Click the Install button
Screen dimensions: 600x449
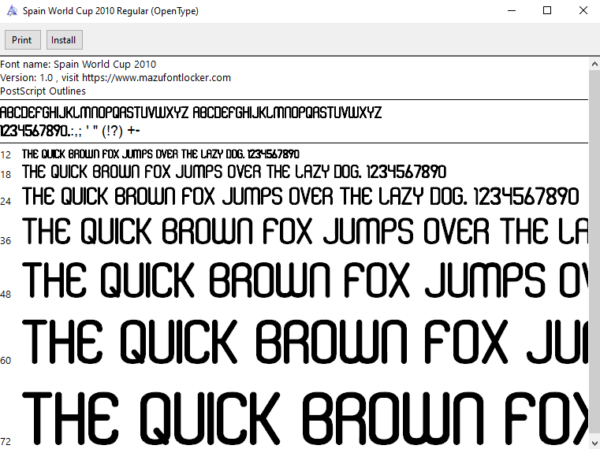pyautogui.click(x=64, y=40)
